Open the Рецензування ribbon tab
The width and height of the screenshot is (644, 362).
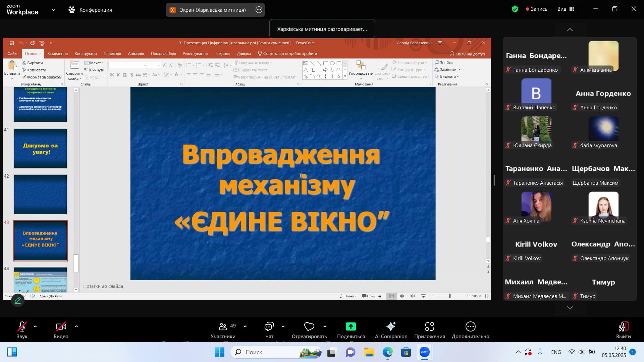pos(195,54)
